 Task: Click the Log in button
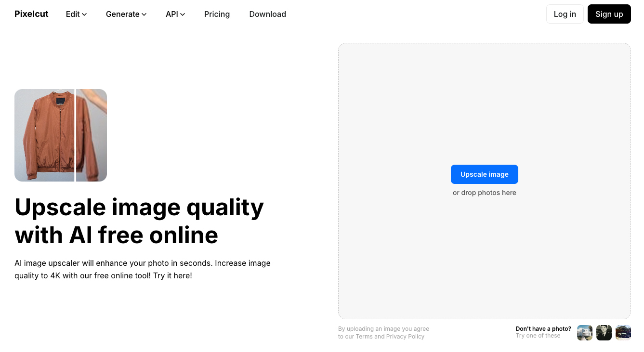pyautogui.click(x=565, y=14)
